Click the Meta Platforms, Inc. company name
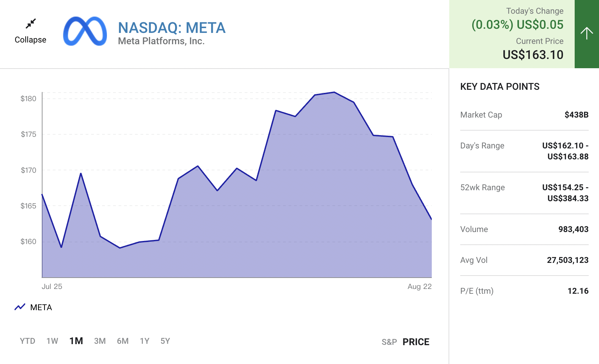This screenshot has height=364, width=599. pos(161,41)
